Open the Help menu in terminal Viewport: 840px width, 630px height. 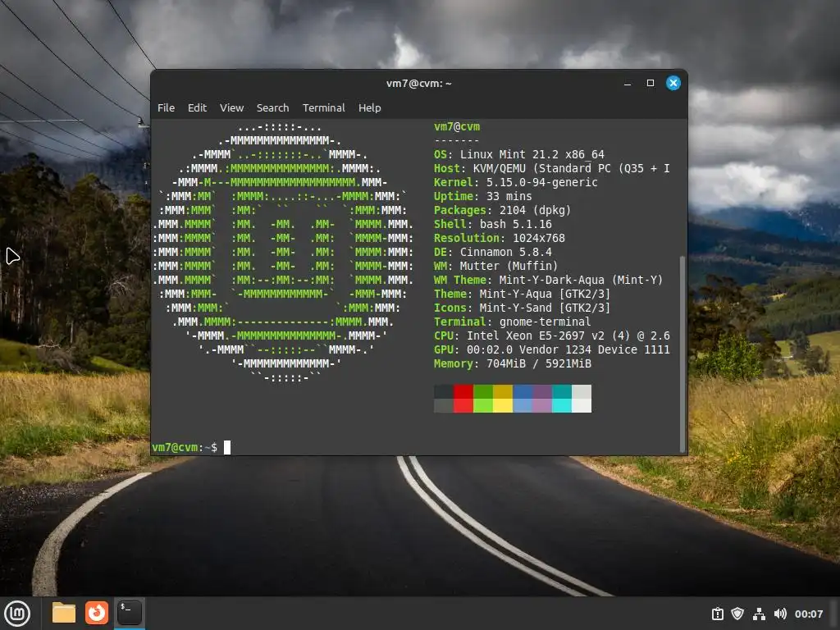point(370,107)
